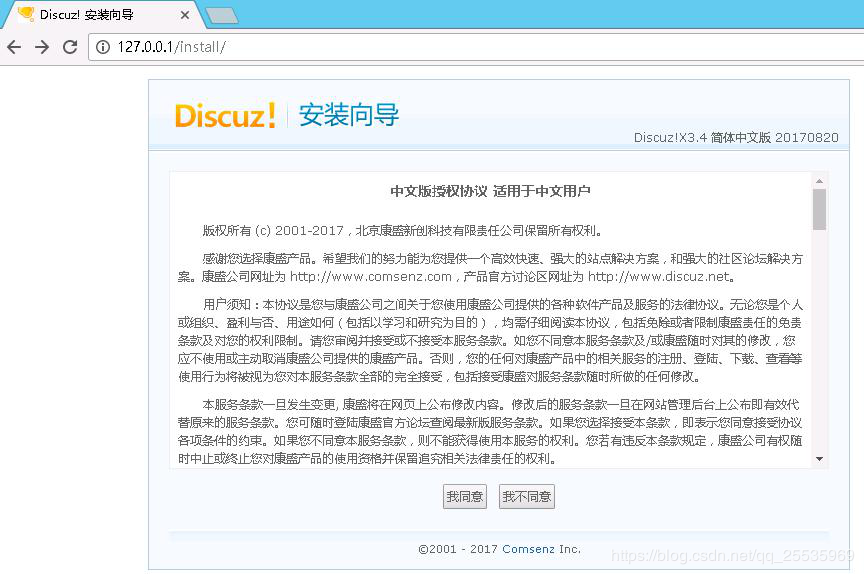Screen dimensions: 864x574
Task: Click the Discuz tab favicon
Action: [x=26, y=14]
